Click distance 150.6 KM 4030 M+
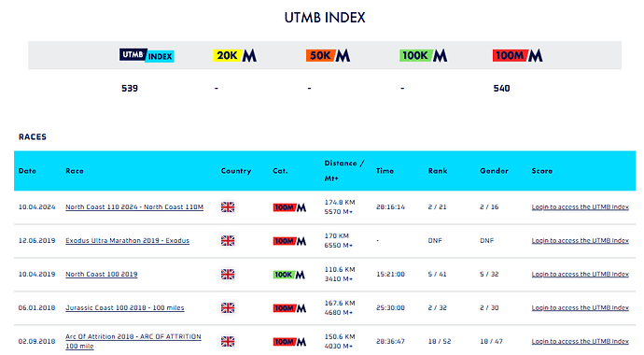The height and width of the screenshot is (355, 644). tap(340, 341)
